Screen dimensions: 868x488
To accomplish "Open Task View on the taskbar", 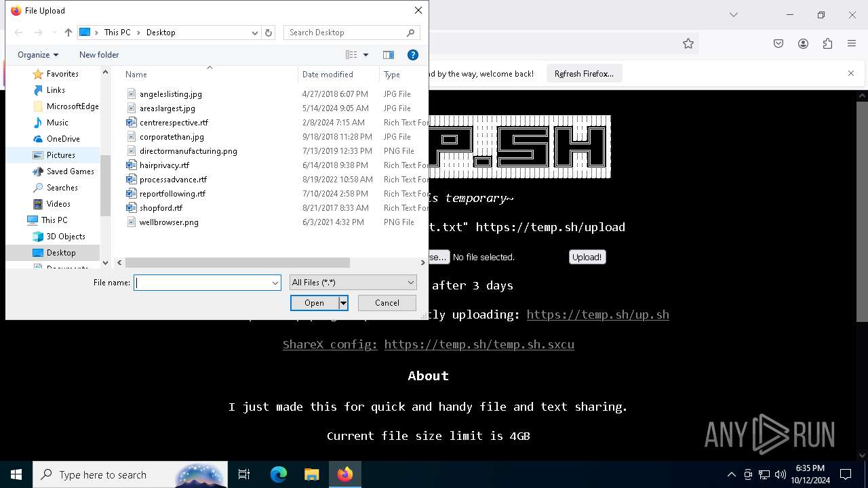I will tap(244, 474).
